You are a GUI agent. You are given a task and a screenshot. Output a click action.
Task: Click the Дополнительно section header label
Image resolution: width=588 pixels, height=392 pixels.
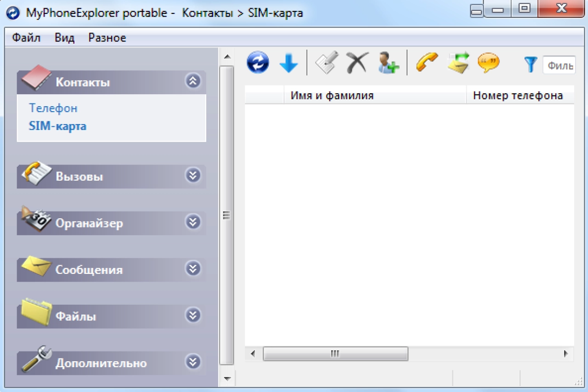point(101,364)
